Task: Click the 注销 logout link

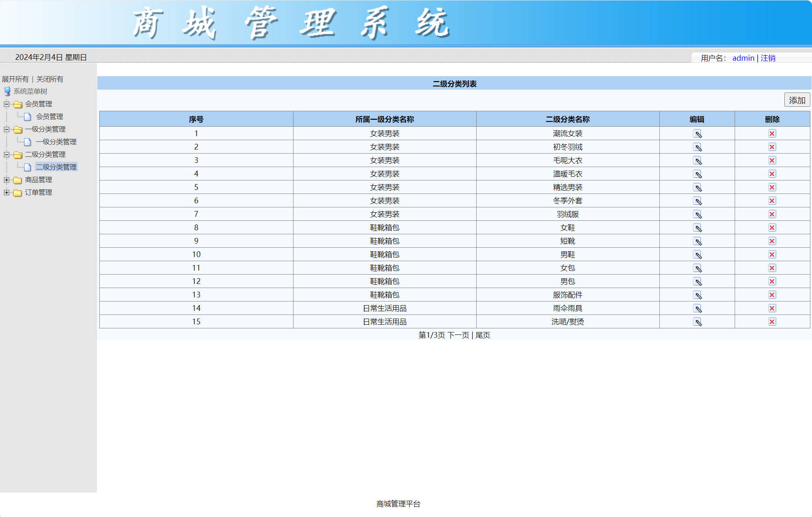Action: [x=767, y=57]
